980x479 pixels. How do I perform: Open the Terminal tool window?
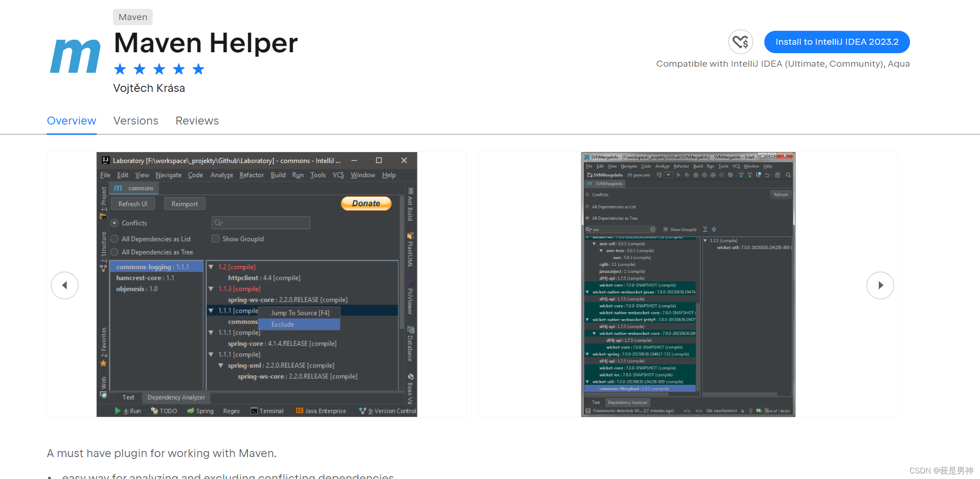tap(267, 411)
